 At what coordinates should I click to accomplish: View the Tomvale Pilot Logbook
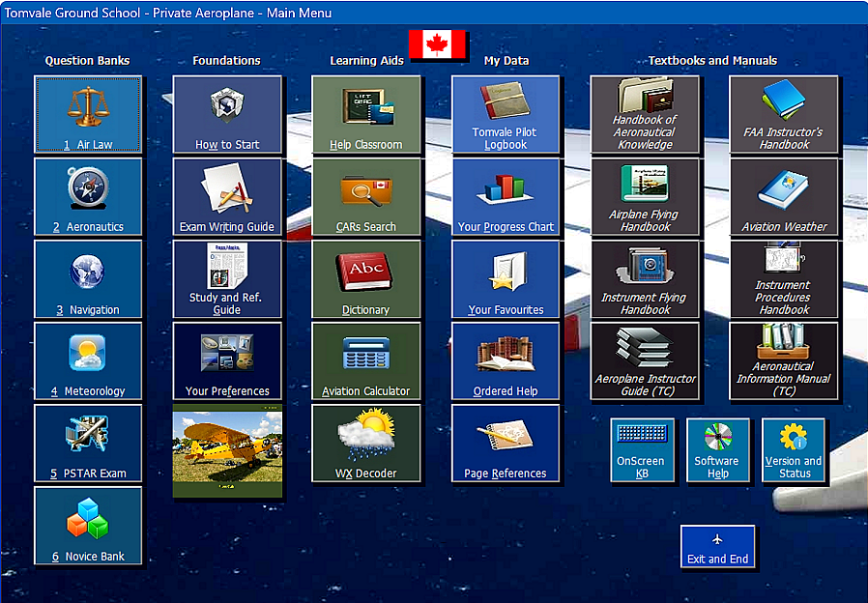point(506,113)
